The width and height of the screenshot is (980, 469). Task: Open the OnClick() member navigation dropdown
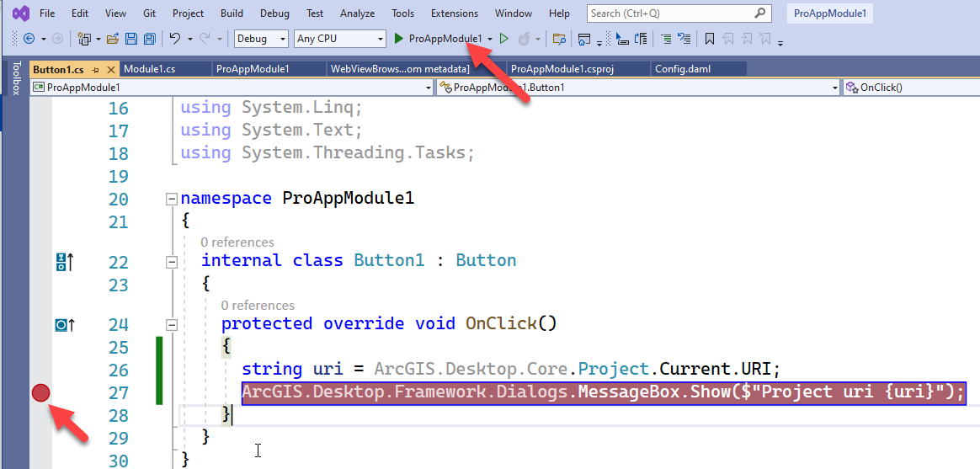point(909,87)
